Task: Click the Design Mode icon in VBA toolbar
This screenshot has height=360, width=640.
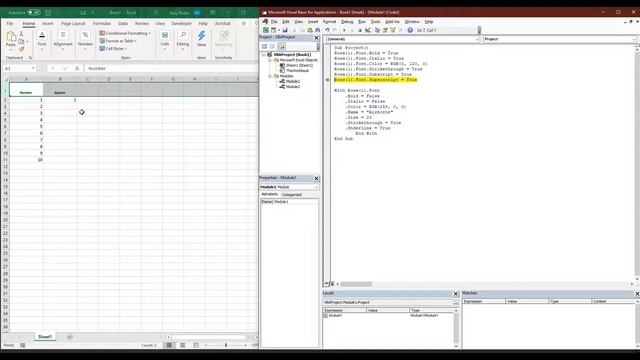Action: coord(368,30)
